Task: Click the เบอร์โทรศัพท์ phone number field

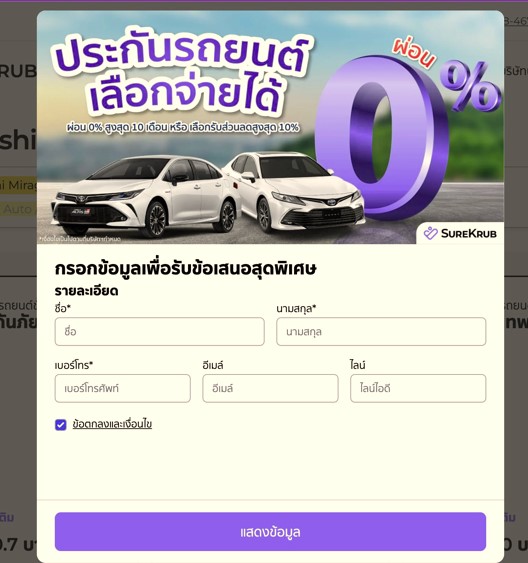Action: [123, 388]
